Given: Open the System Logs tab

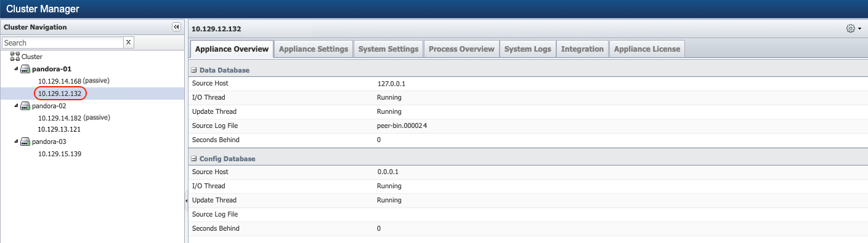Looking at the screenshot, I should pyautogui.click(x=527, y=49).
